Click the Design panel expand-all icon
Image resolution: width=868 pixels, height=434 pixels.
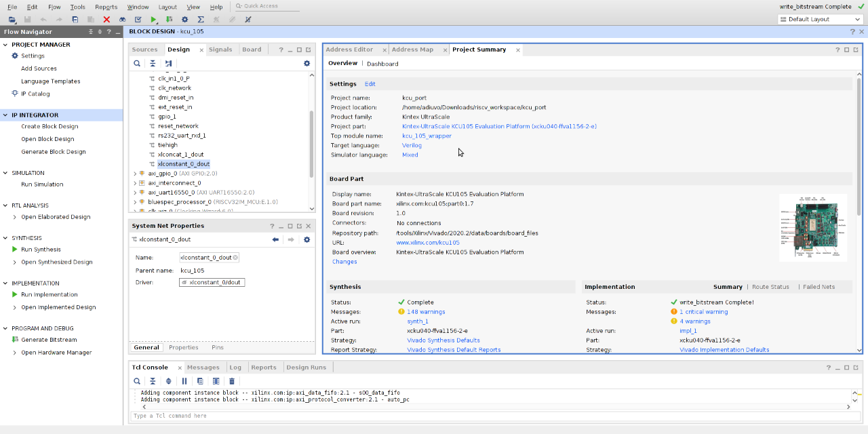pos(168,63)
